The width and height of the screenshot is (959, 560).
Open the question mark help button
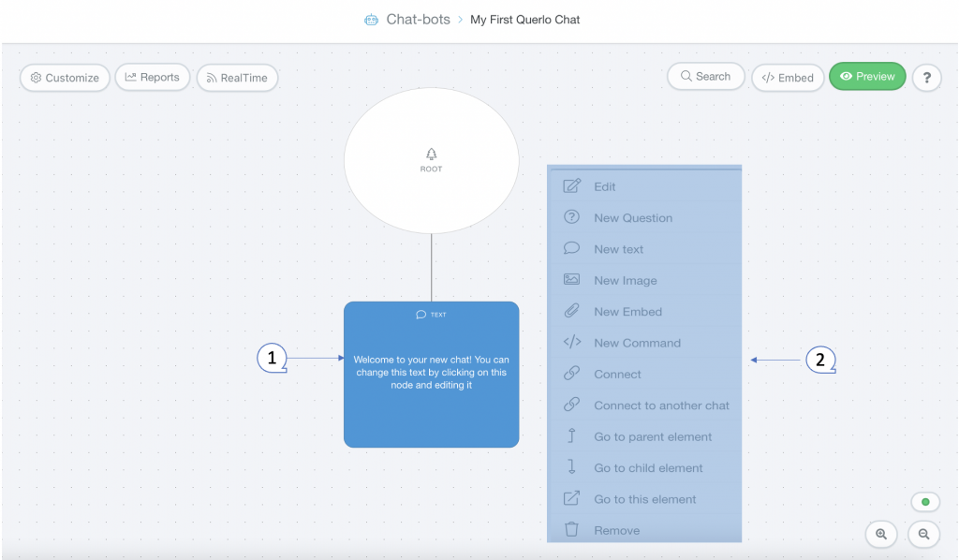click(x=926, y=78)
